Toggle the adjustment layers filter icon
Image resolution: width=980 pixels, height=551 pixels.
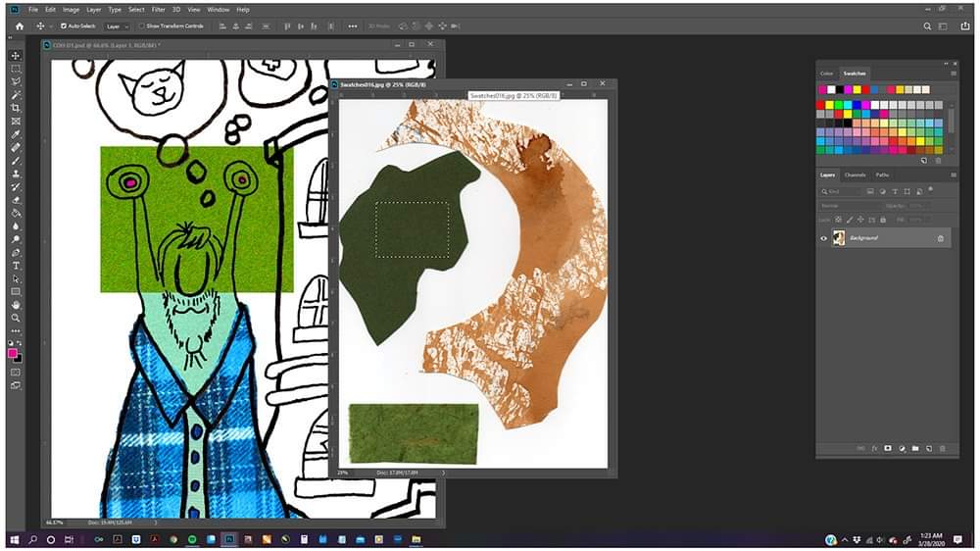coord(883,191)
